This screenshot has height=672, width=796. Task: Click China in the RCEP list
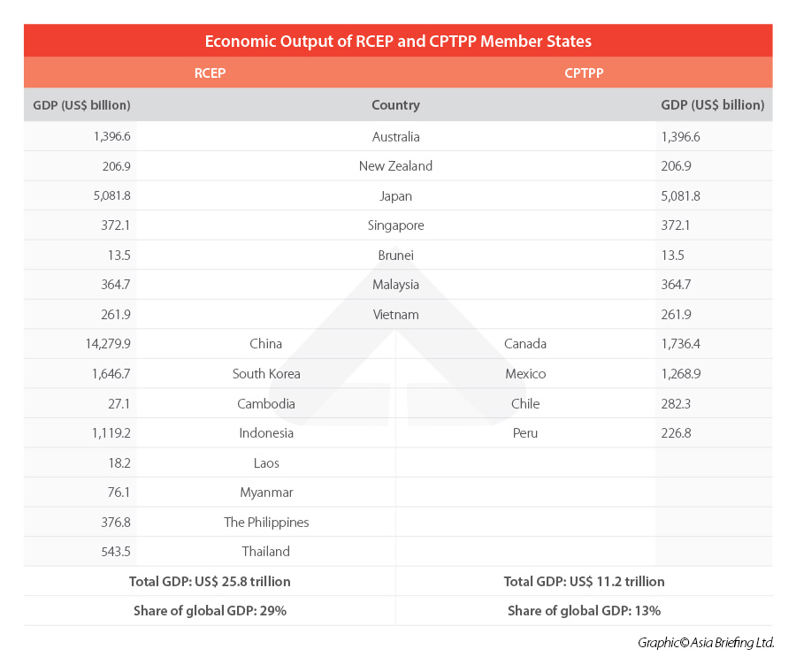pos(265,344)
